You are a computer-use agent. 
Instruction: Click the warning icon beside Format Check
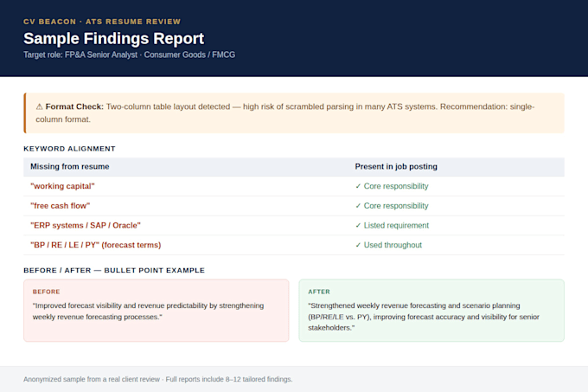pyautogui.click(x=40, y=107)
